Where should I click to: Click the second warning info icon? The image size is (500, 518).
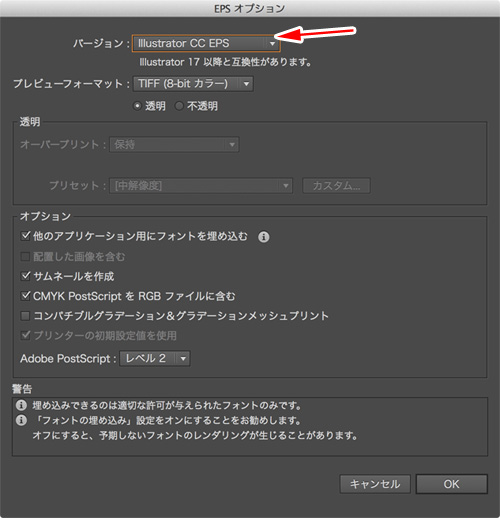pos(21,420)
